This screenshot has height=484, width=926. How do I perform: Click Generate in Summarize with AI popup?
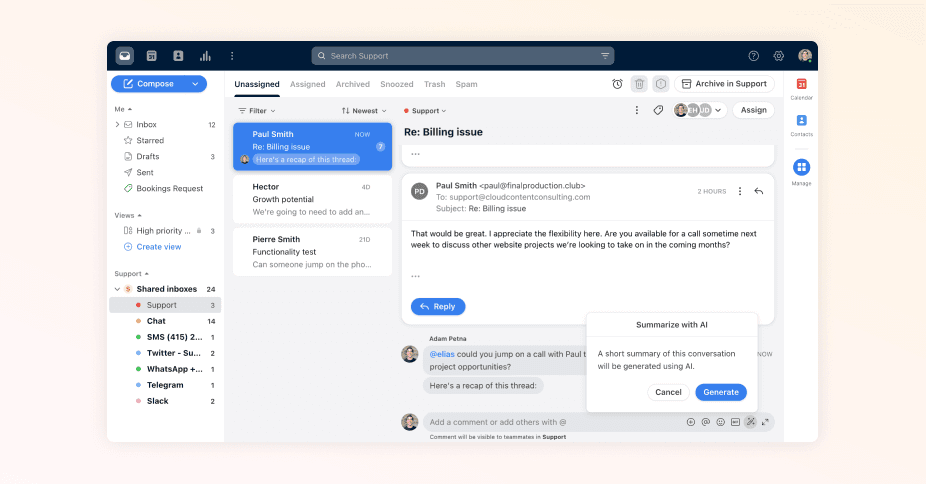point(721,392)
